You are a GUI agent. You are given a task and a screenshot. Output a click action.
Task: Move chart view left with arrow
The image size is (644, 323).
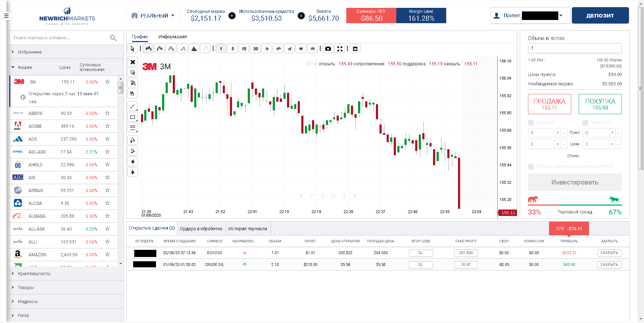point(133,162)
